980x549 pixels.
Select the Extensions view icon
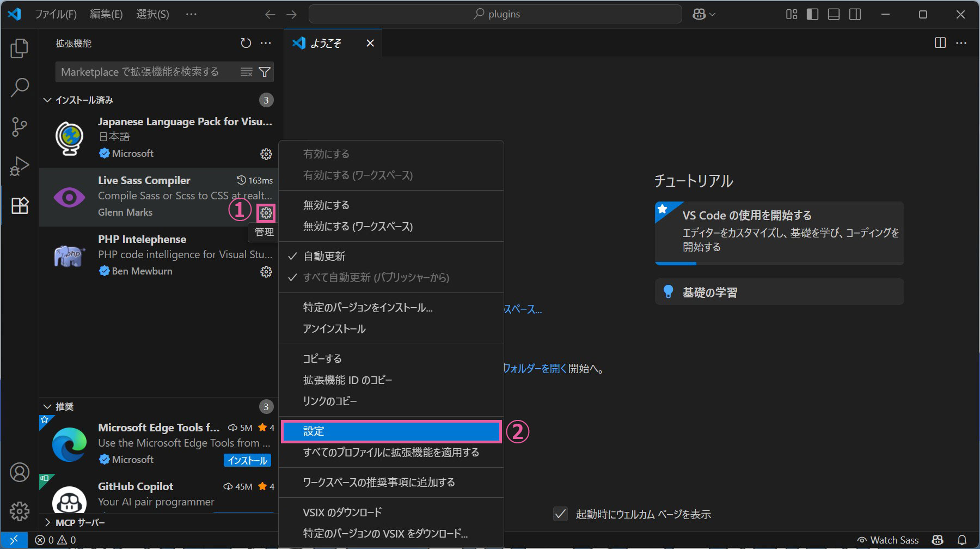point(20,205)
